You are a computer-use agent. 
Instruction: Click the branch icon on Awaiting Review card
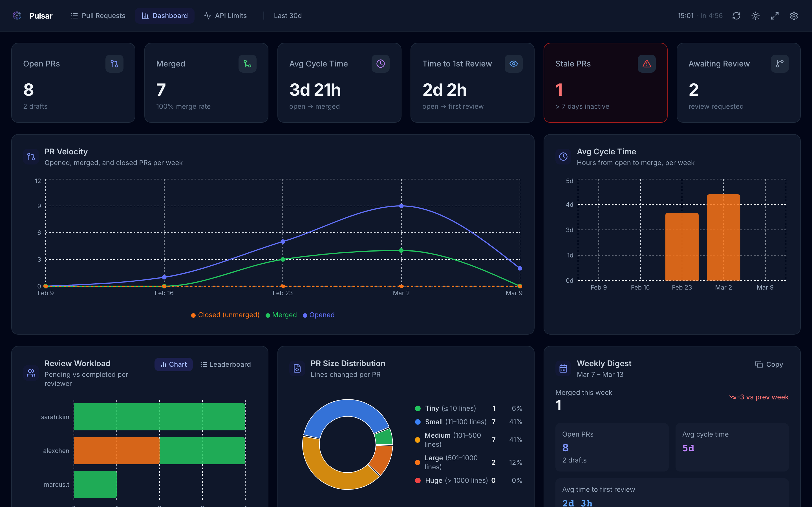(780, 63)
